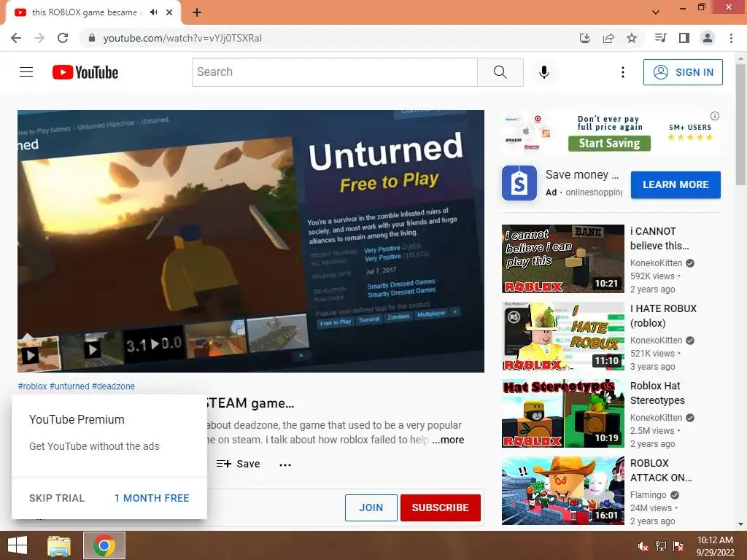This screenshot has width=747, height=560.
Task: Toggle Chrome side panel icon
Action: [684, 38]
